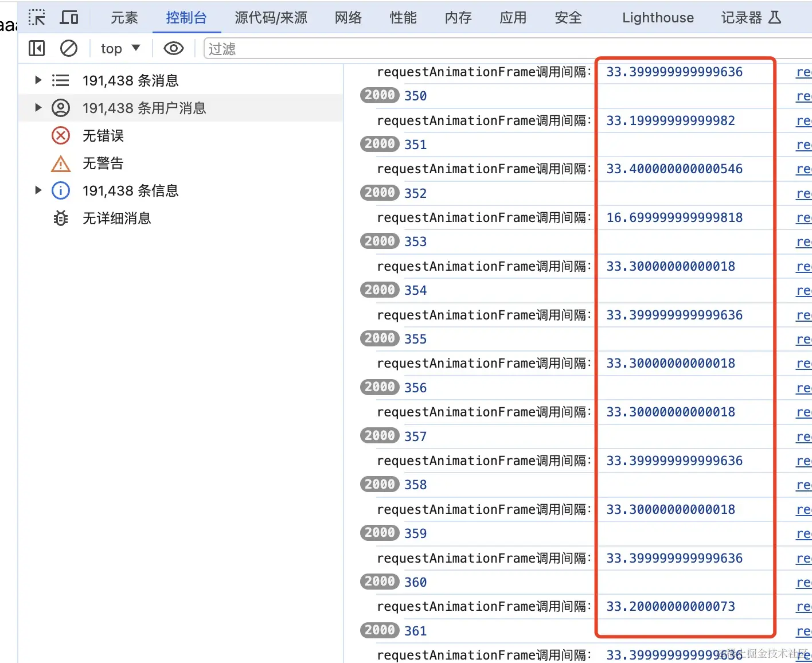Open the 网络 tab

click(348, 18)
